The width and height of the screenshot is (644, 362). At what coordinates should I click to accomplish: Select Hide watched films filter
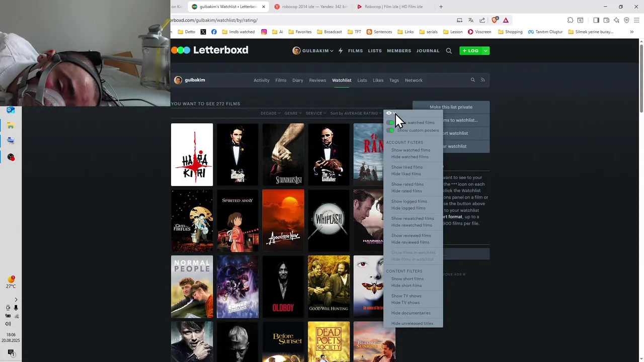pos(410,157)
